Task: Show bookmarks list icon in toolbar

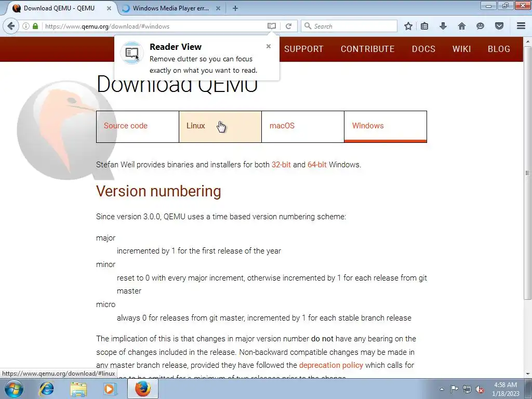Action: click(424, 26)
